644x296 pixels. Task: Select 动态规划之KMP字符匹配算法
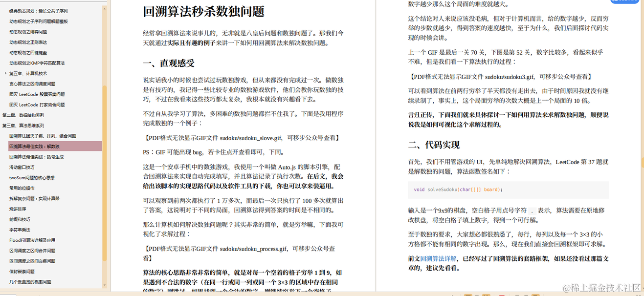pyautogui.click(x=37, y=63)
